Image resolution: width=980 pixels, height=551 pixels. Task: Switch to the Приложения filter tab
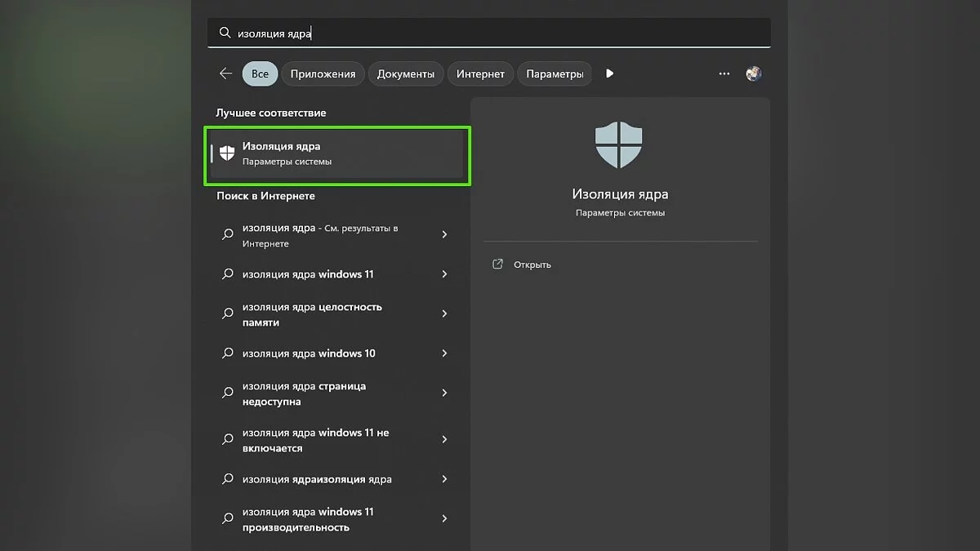tap(323, 73)
